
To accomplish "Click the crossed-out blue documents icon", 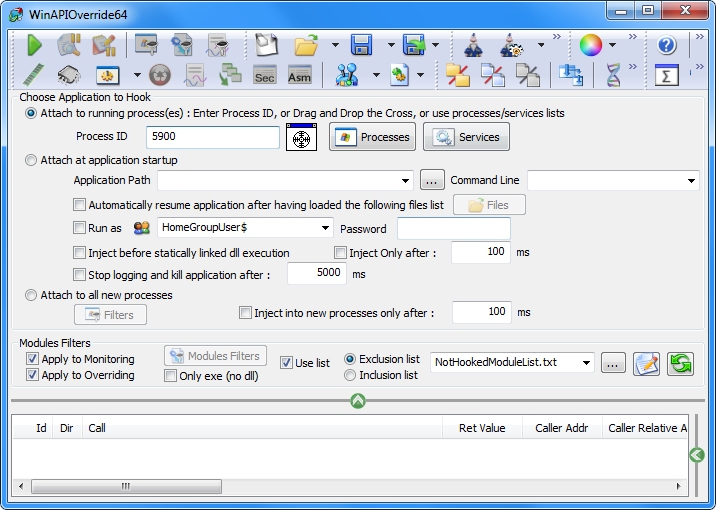I will click(x=493, y=75).
